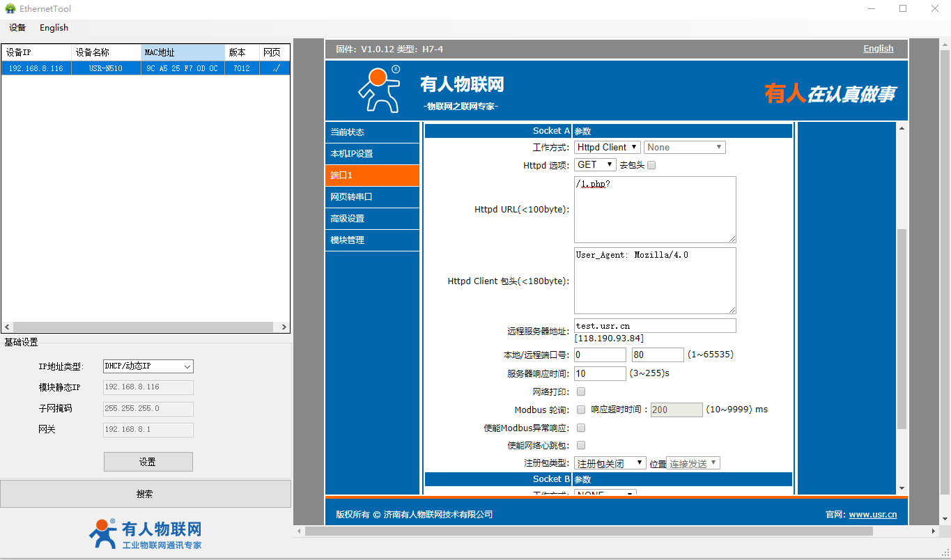Click the right arrow of the device list scrollbar

[x=284, y=327]
